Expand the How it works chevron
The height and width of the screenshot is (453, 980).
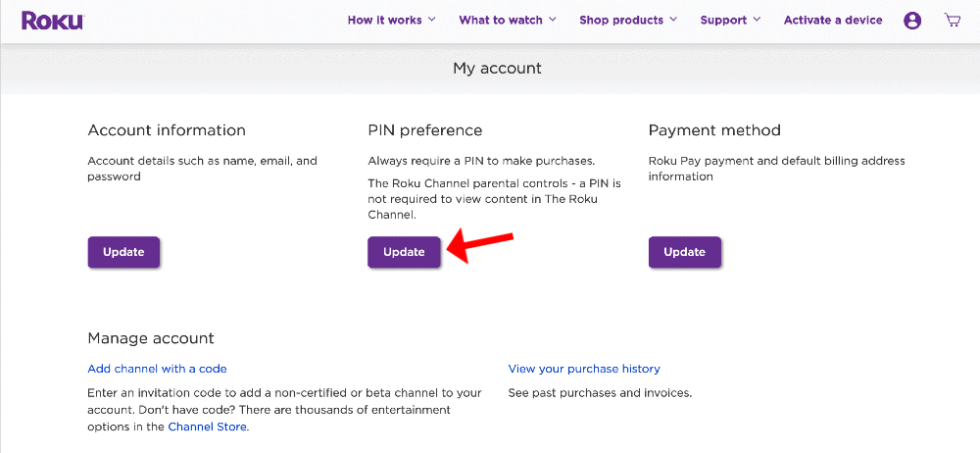coord(432,21)
